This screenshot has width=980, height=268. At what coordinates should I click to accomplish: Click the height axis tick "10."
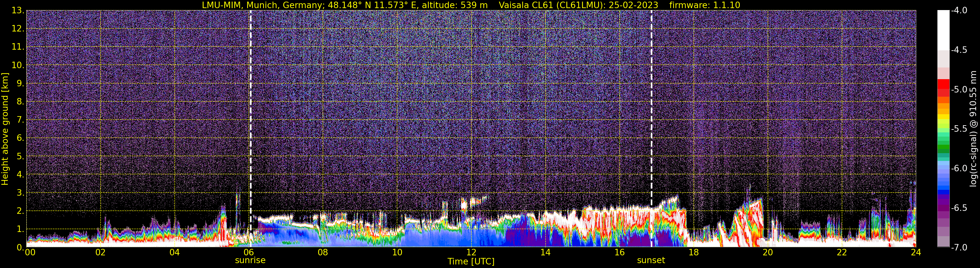pyautogui.click(x=18, y=65)
